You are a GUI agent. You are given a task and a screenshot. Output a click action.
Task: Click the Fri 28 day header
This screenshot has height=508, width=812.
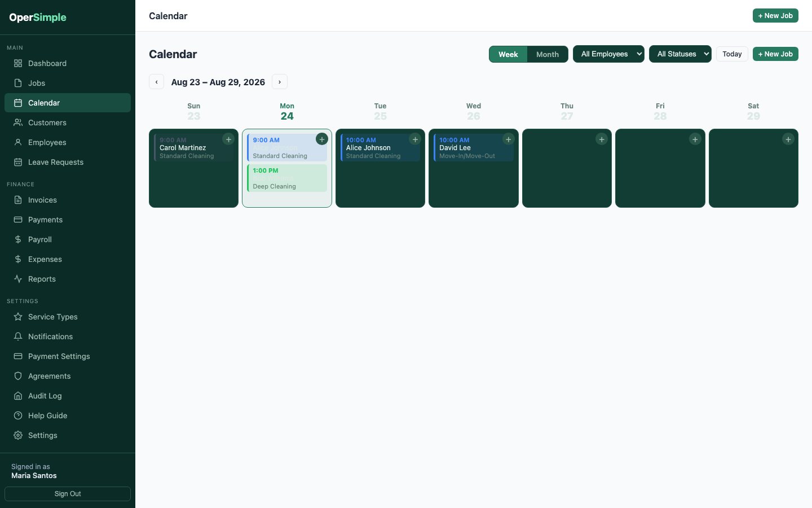[660, 112]
